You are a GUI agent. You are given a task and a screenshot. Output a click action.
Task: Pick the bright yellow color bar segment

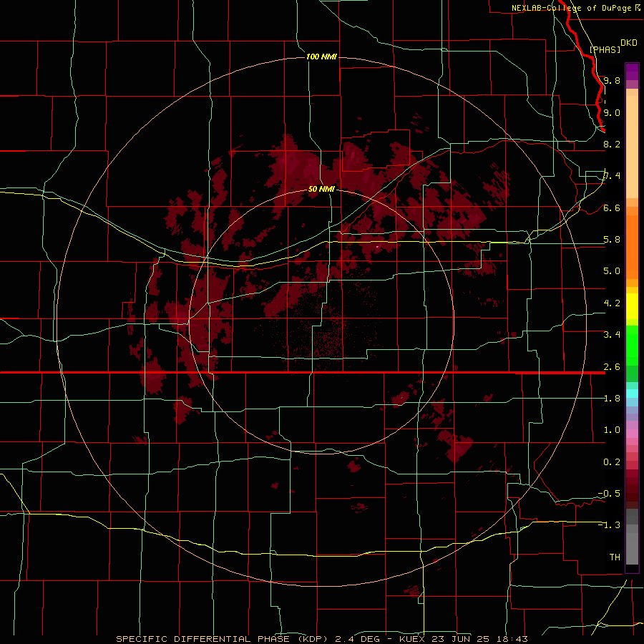click(632, 306)
